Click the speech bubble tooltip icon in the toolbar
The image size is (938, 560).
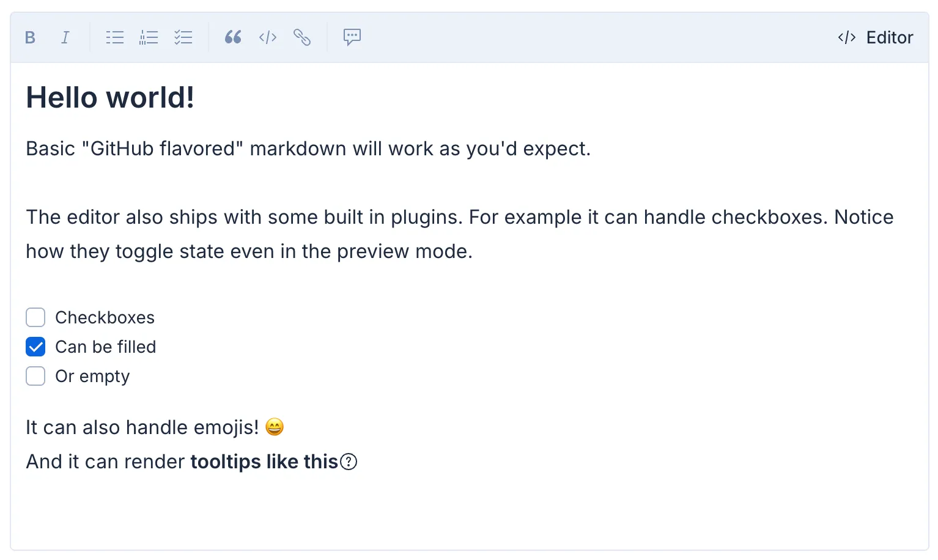pos(352,38)
